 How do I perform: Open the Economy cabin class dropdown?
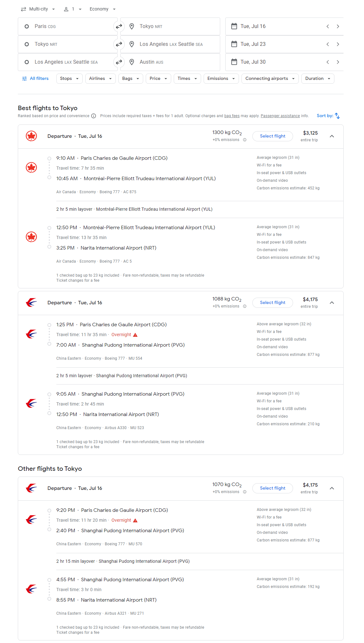[x=103, y=9]
